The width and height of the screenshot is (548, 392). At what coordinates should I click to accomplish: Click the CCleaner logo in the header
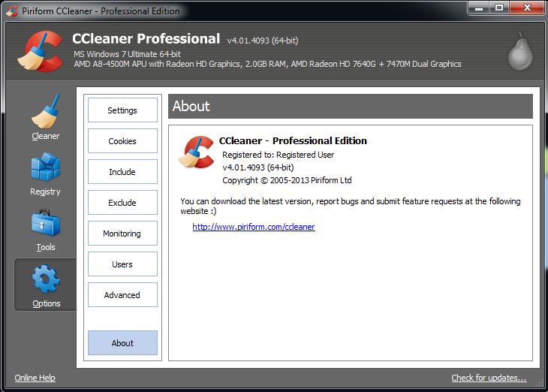pos(41,51)
